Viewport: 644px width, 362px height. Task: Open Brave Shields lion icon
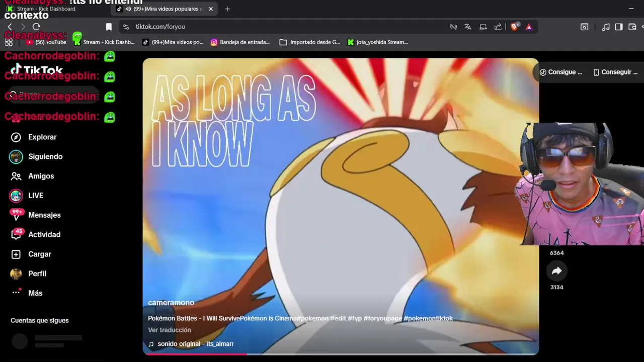[x=514, y=27]
